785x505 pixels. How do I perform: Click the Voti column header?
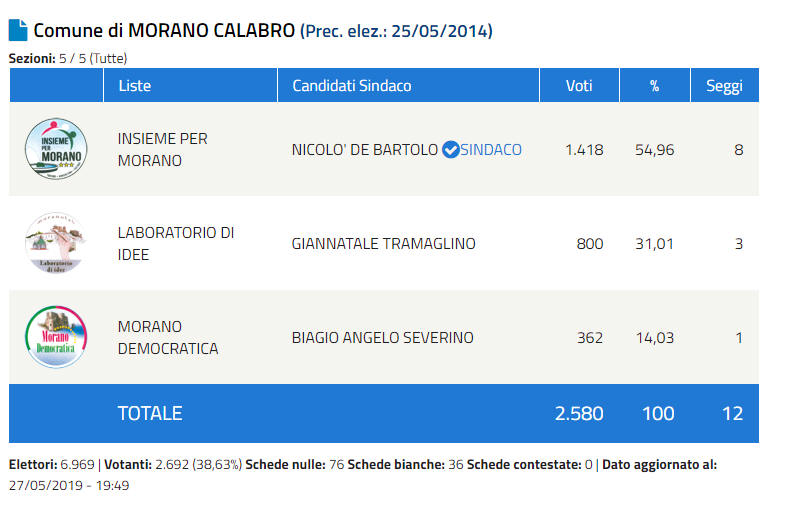coord(579,86)
